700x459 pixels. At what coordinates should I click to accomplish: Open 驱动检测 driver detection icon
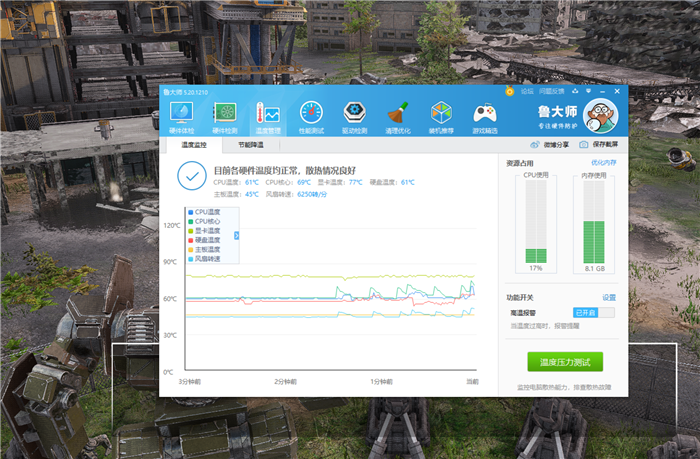point(354,117)
